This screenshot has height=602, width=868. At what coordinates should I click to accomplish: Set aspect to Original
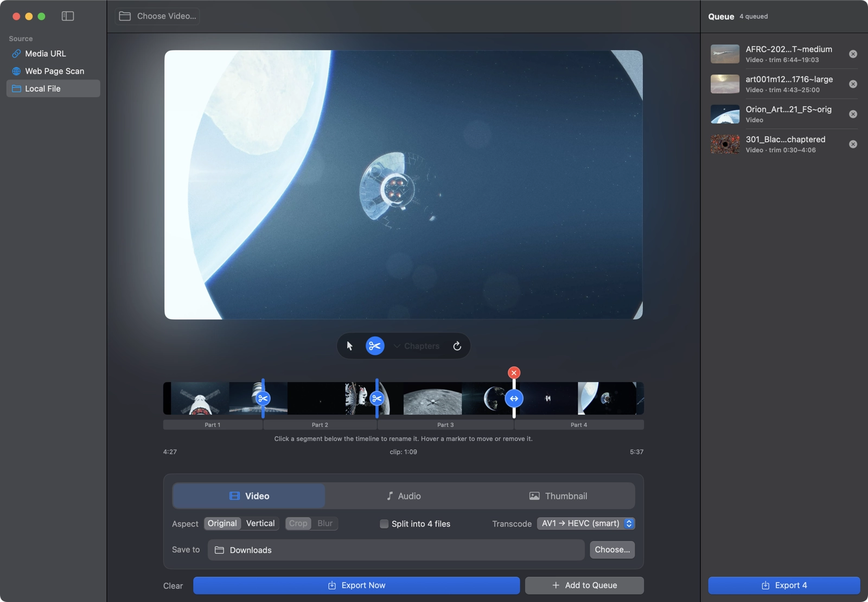pyautogui.click(x=222, y=523)
